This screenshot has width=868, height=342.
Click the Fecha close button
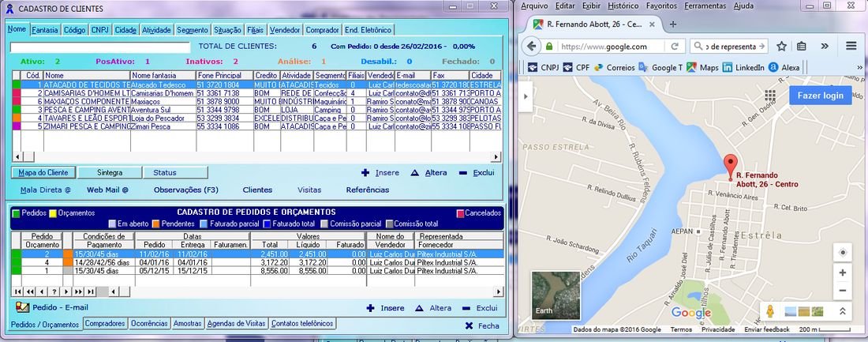(x=482, y=326)
